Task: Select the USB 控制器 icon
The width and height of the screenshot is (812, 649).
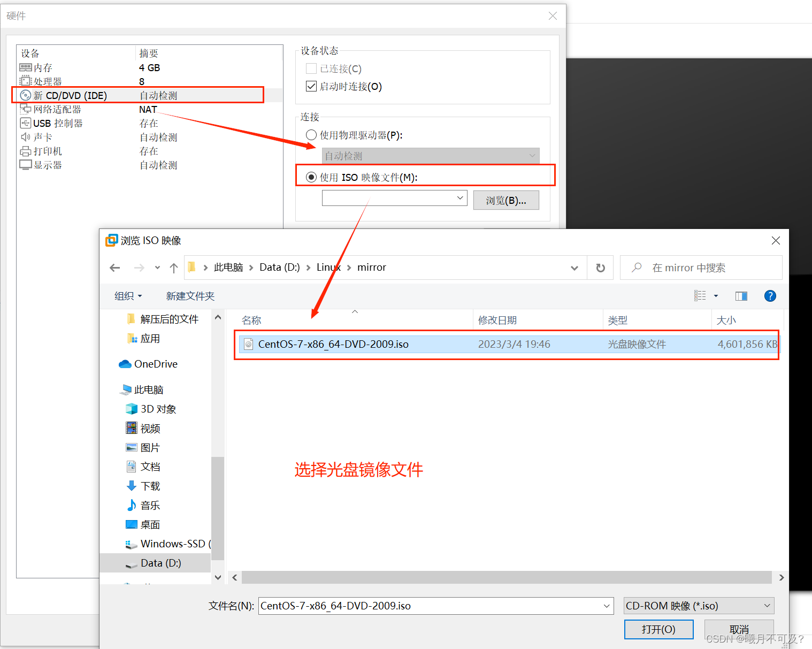Action: [x=26, y=123]
